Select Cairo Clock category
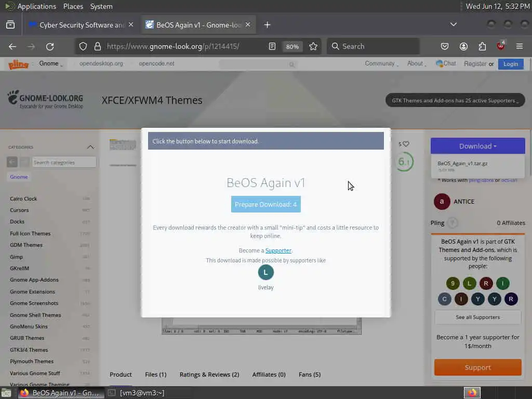The width and height of the screenshot is (532, 399). (x=23, y=199)
